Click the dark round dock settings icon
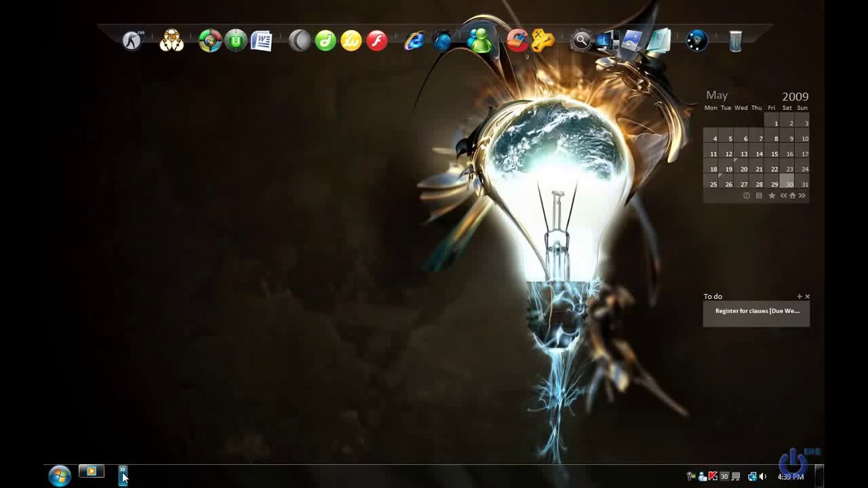 [x=697, y=41]
